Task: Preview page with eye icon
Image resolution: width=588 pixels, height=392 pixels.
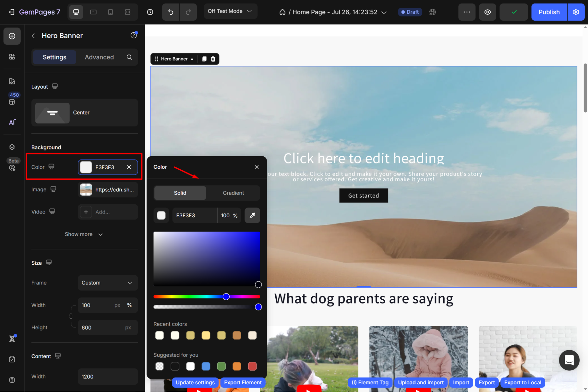Action: [x=487, y=12]
